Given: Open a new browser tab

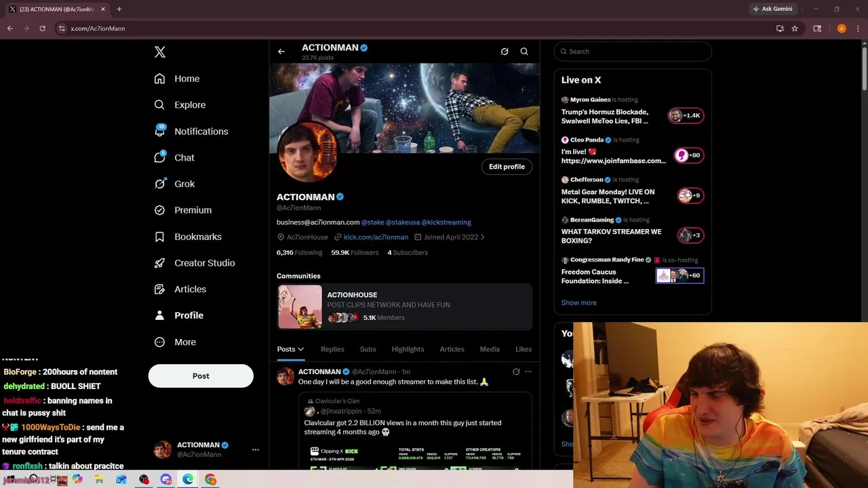Looking at the screenshot, I should coord(119,9).
